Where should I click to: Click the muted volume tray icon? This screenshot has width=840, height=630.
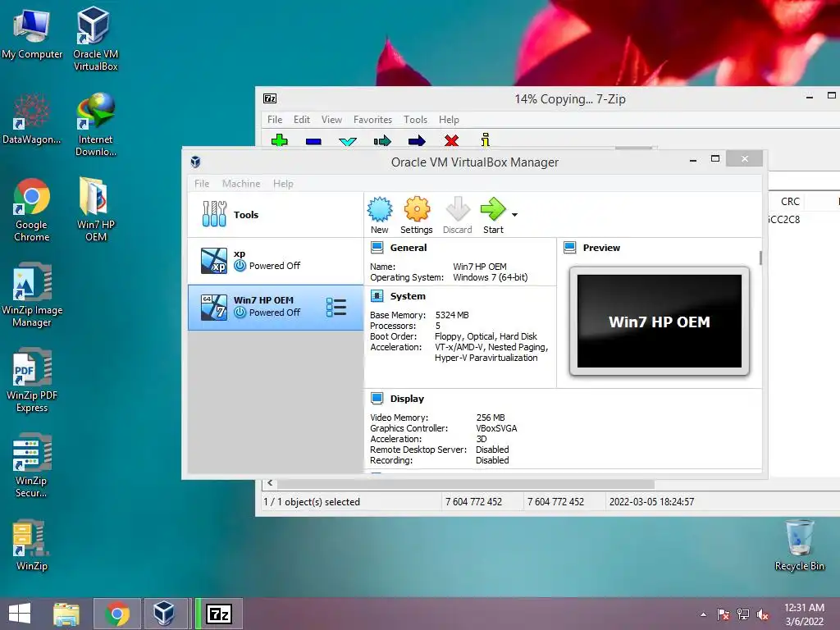(x=763, y=614)
